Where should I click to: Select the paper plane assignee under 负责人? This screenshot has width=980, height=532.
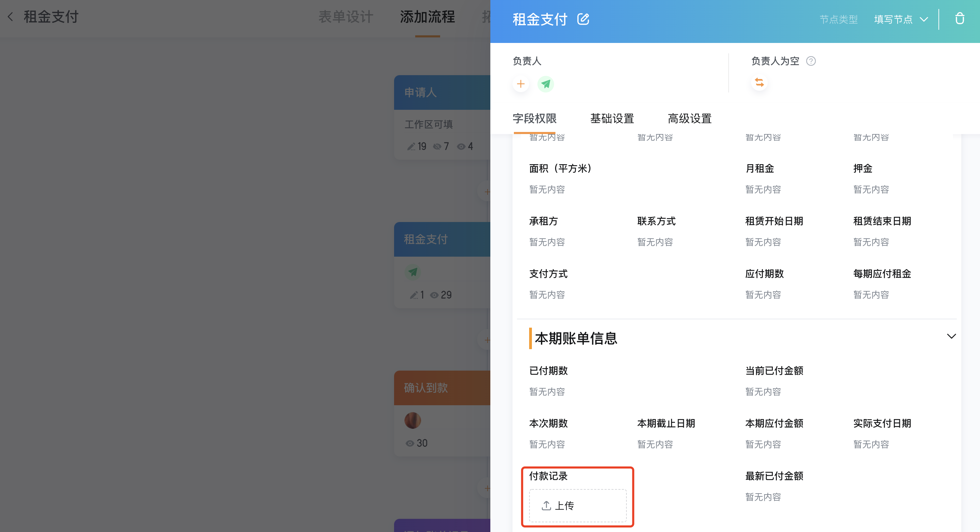coord(545,84)
